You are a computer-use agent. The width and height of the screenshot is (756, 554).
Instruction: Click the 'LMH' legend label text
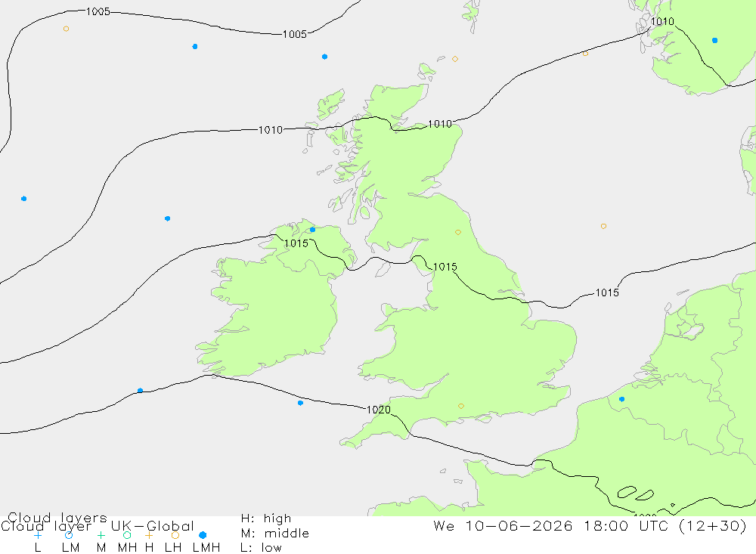click(x=206, y=548)
